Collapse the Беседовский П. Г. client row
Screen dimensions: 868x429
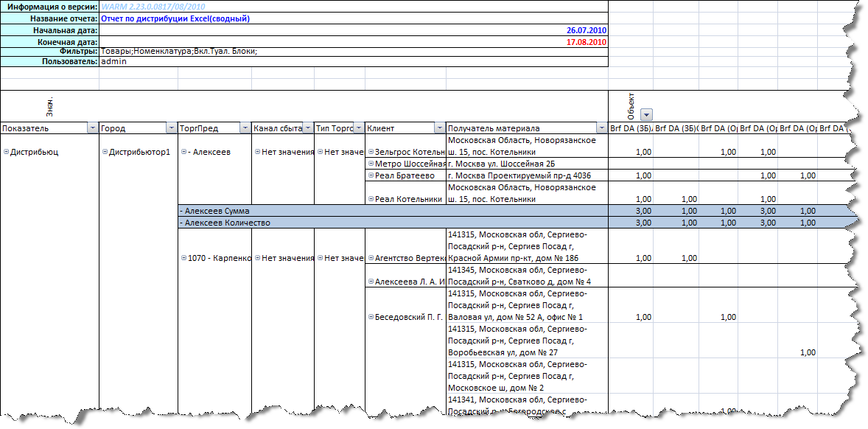371,317
